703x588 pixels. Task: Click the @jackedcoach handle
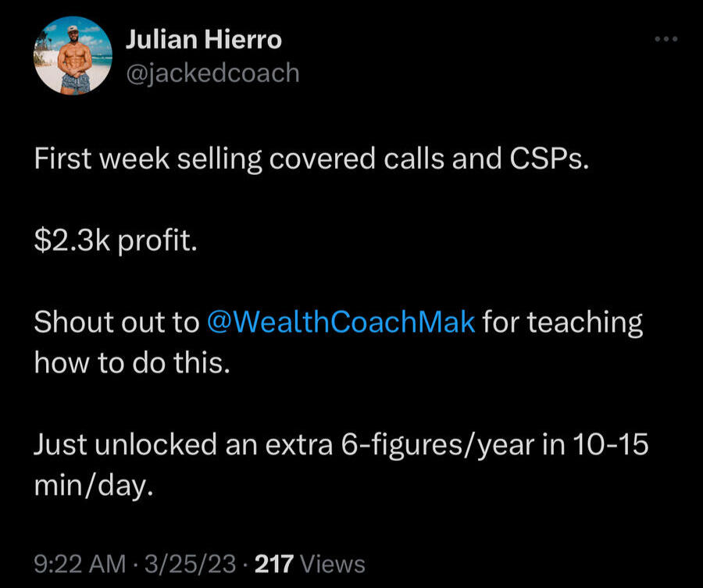point(212,72)
